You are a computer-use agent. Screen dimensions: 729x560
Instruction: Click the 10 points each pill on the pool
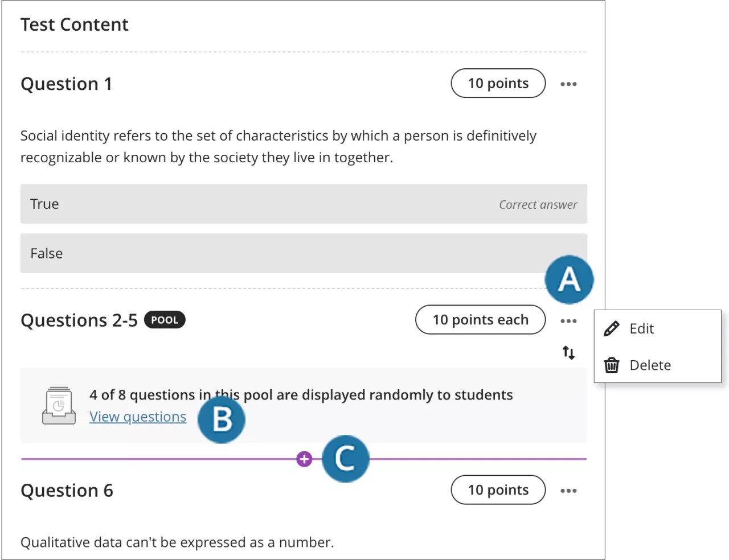(480, 319)
